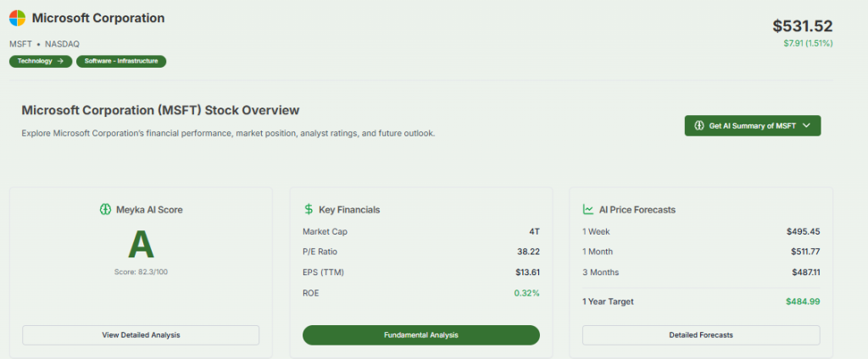
Task: Click the Key Financials dollar icon
Action: [x=309, y=210]
